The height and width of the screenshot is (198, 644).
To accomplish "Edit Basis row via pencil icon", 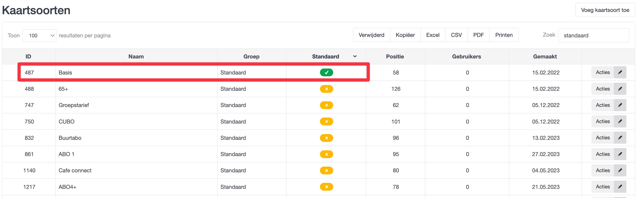I will click(x=620, y=72).
